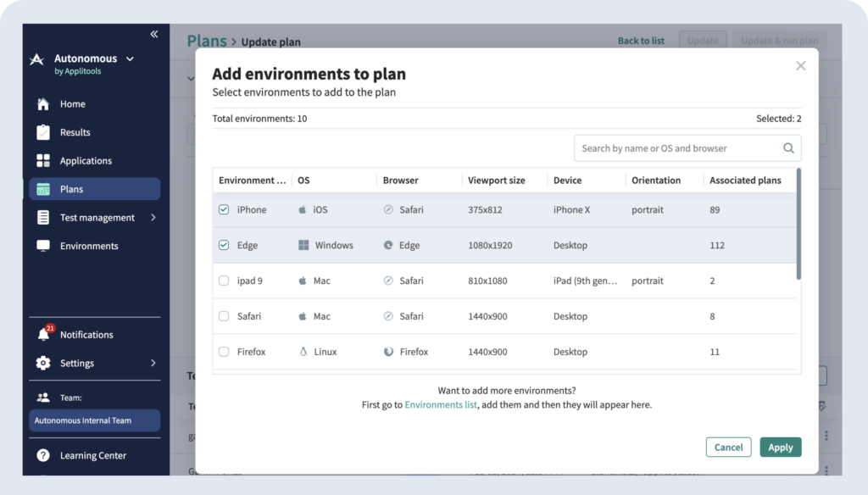Expand the Test management submenu
The width and height of the screenshot is (868, 495).
pyautogui.click(x=153, y=218)
